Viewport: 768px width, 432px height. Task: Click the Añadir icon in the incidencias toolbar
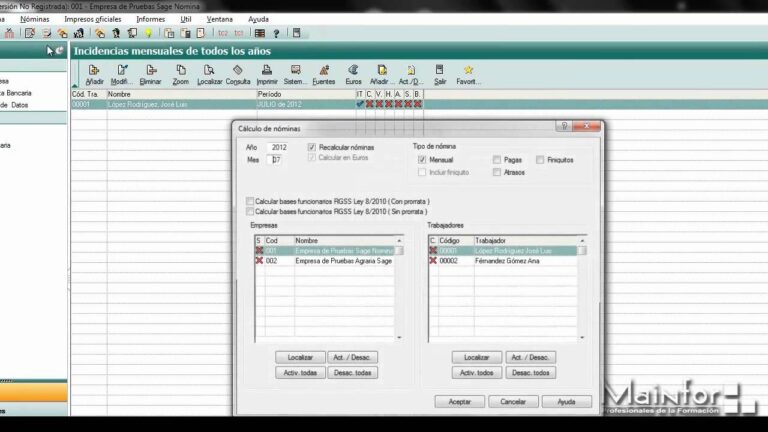[x=94, y=74]
